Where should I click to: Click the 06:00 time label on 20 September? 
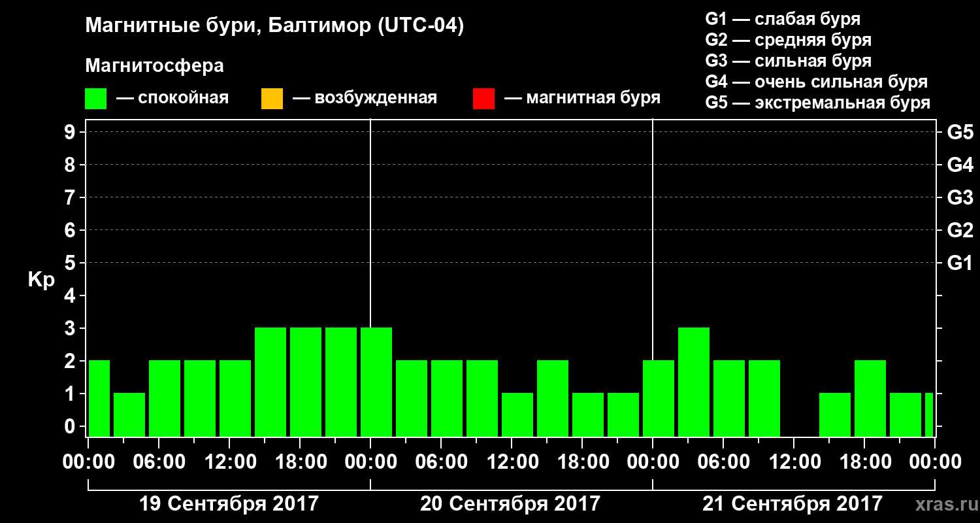pos(441,462)
